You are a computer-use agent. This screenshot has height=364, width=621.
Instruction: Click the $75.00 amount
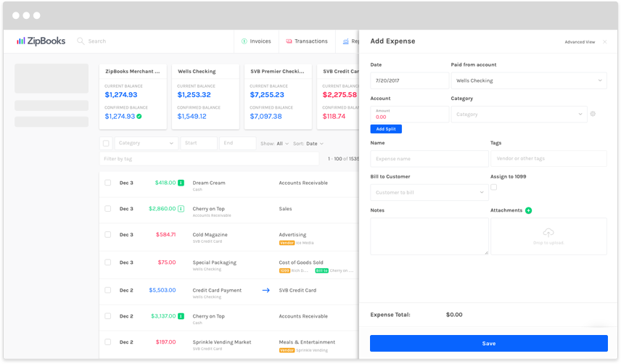click(x=167, y=262)
